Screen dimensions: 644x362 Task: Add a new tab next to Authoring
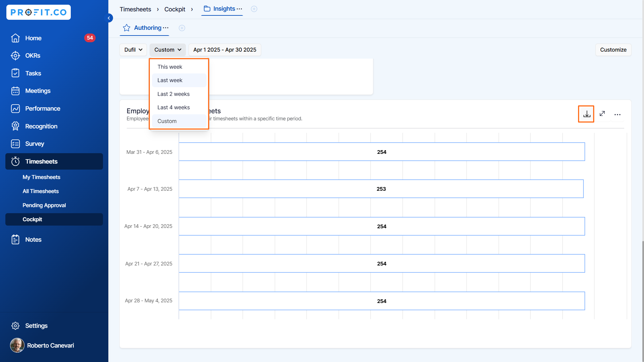click(182, 28)
